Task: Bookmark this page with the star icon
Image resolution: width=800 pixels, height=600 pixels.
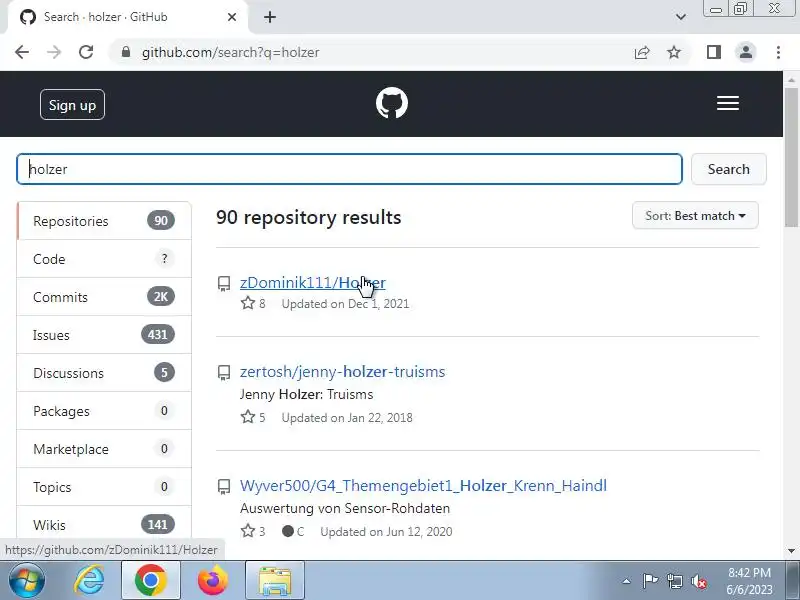Action: (x=674, y=52)
